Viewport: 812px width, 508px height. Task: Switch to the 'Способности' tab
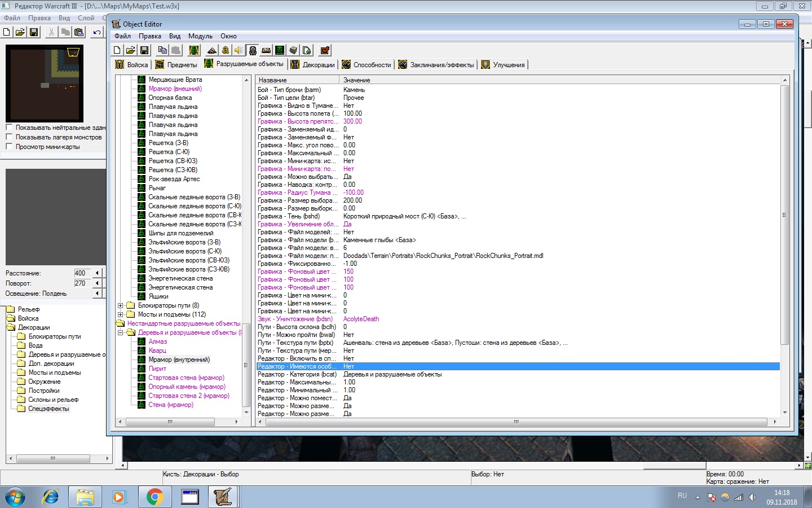(372, 65)
